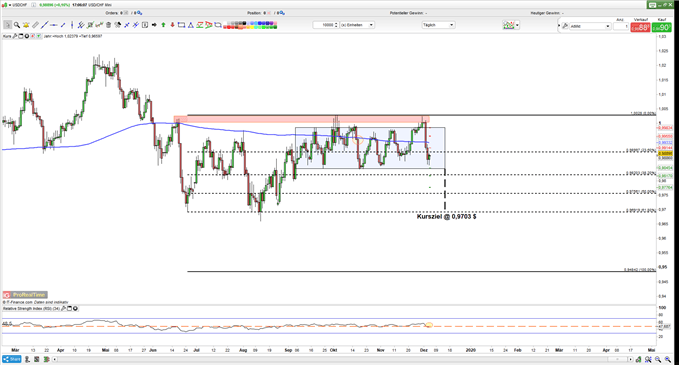Close the RSI indicator panel

(x=75, y=309)
